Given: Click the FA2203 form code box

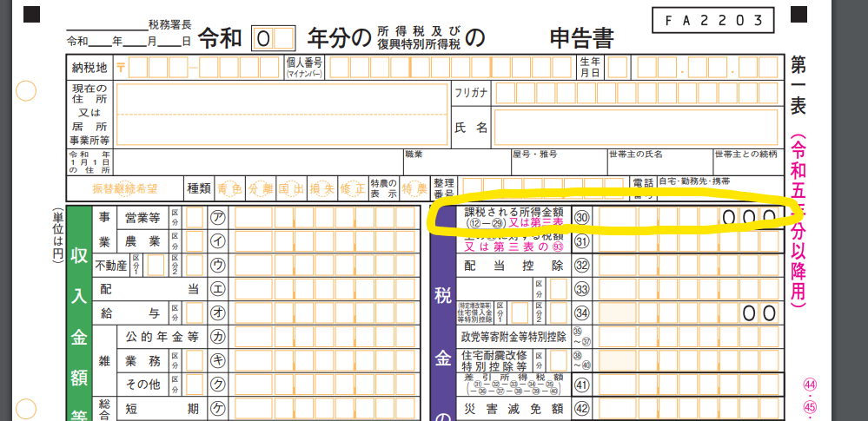Looking at the screenshot, I should pyautogui.click(x=712, y=19).
